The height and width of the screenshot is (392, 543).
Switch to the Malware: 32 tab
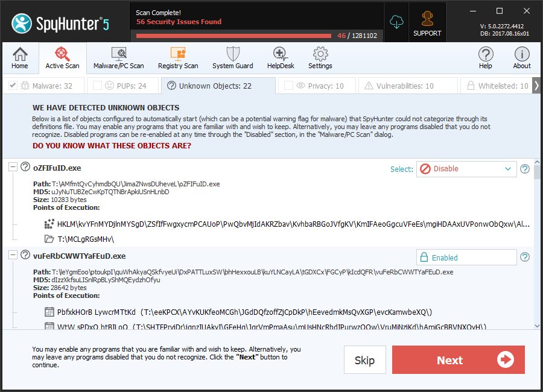coord(43,86)
